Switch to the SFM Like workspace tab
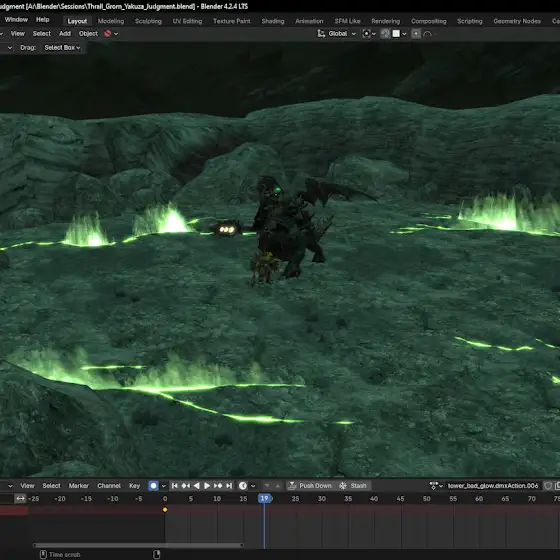The image size is (560, 560). [347, 21]
